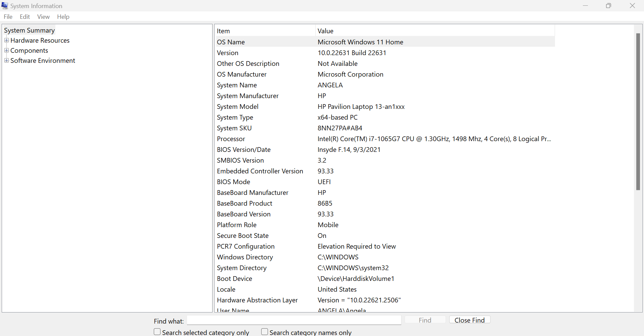Select the Boot Device row
This screenshot has height=336, width=644.
tap(385, 279)
